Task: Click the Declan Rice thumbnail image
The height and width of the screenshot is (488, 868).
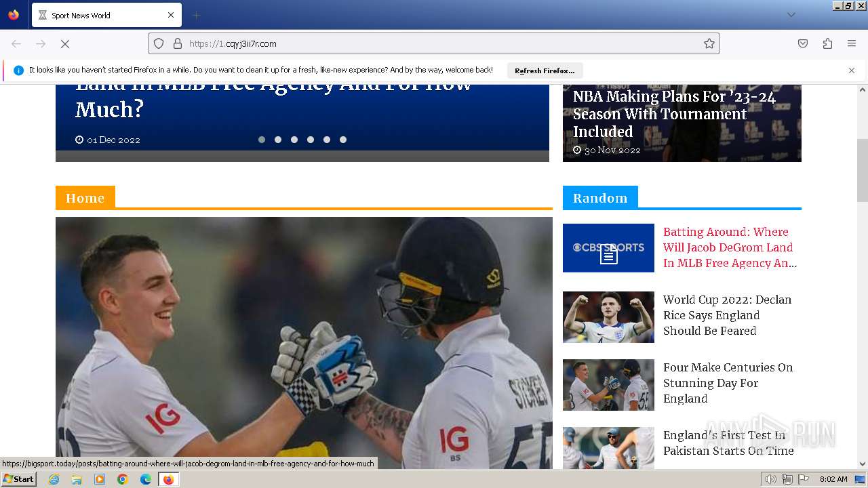Action: 608,317
